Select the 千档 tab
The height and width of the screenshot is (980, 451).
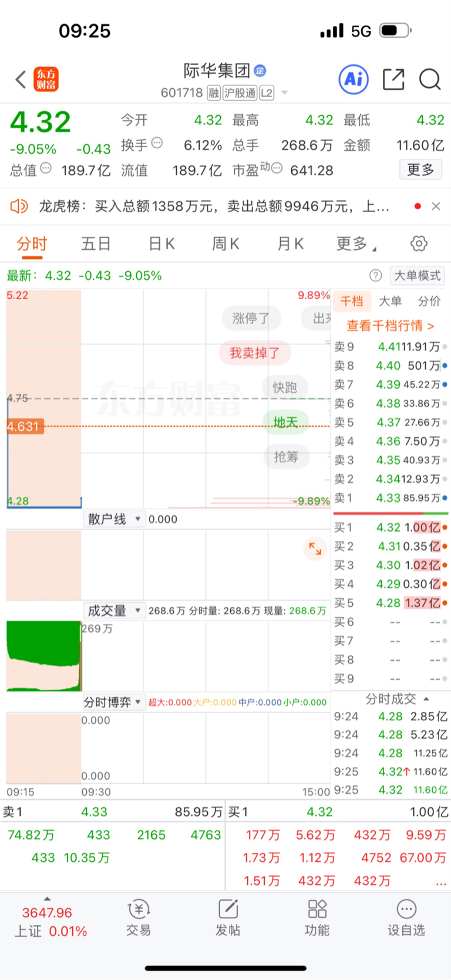tap(352, 301)
